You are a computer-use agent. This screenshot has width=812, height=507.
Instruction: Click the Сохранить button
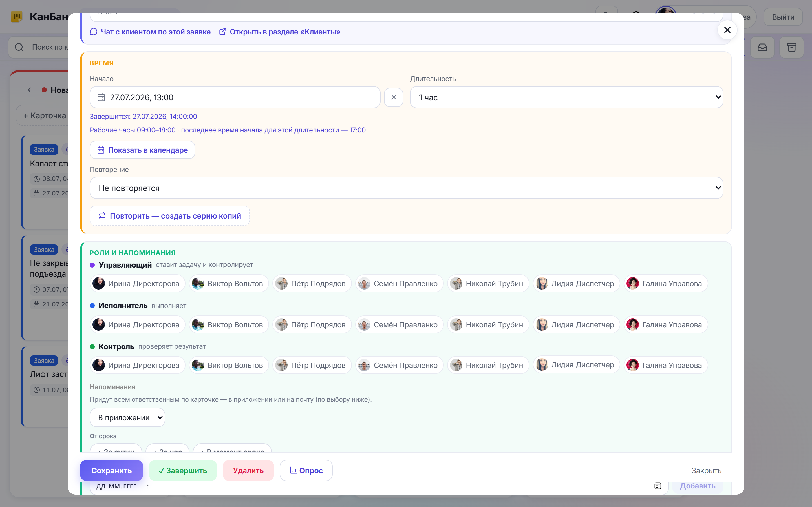click(111, 470)
